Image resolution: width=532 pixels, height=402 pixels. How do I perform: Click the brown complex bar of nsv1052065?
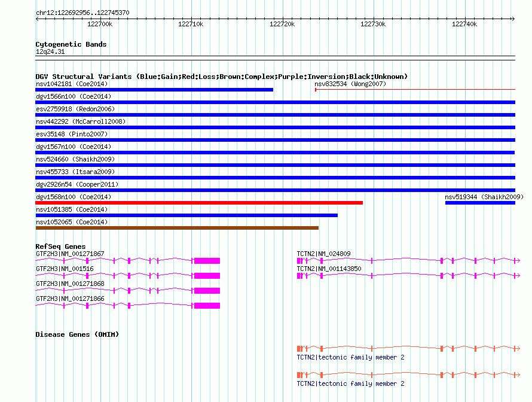[x=177, y=228]
